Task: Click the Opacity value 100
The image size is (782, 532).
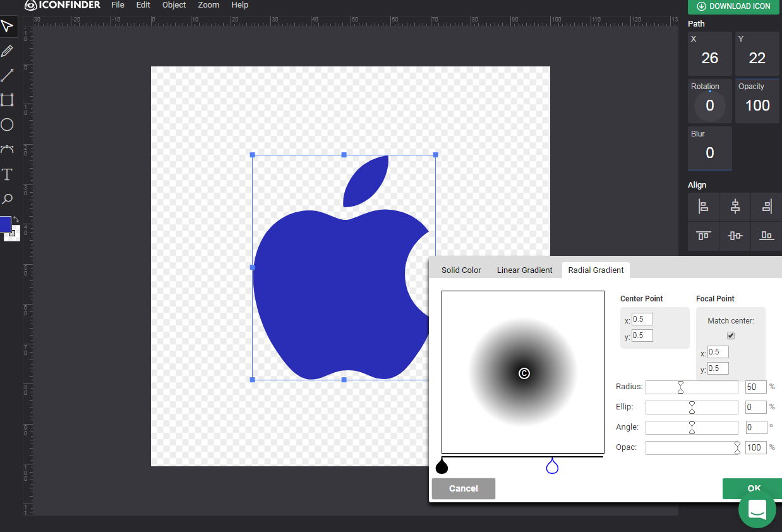Action: [x=757, y=106]
